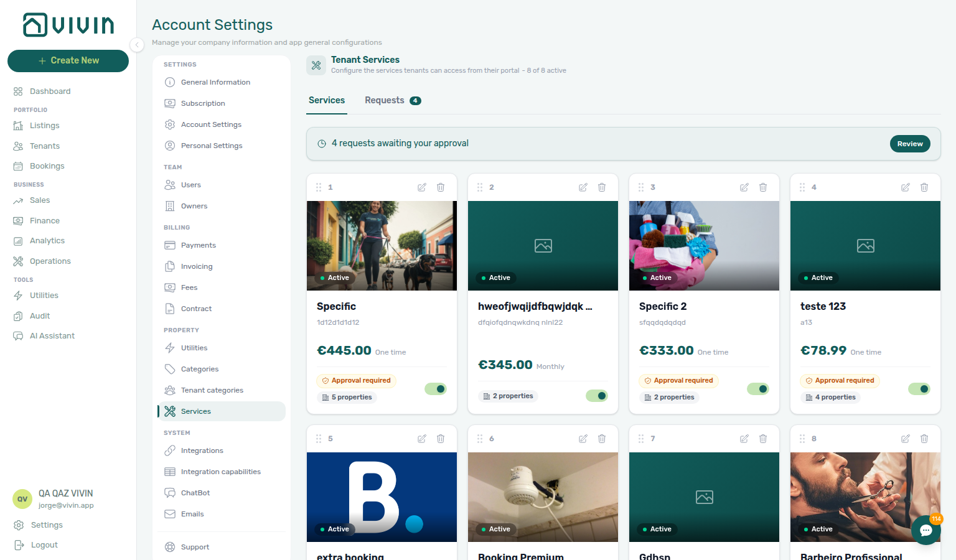Toggle active switch on Specific 2 card
Screen dimensions: 956x560
758,389
